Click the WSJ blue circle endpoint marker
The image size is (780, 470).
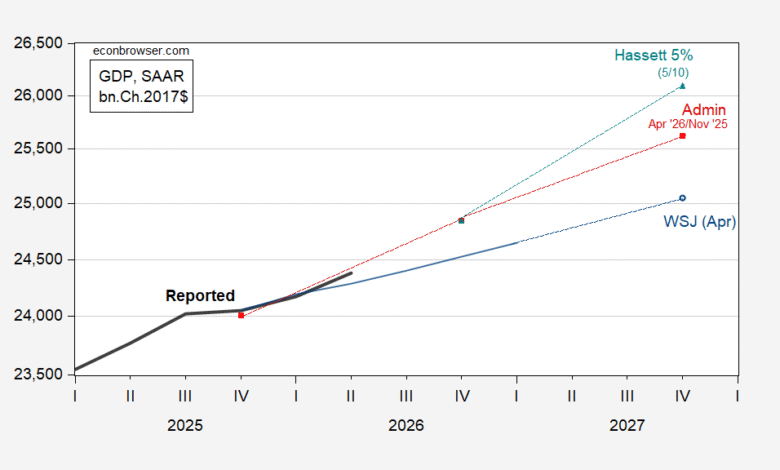pyautogui.click(x=682, y=198)
